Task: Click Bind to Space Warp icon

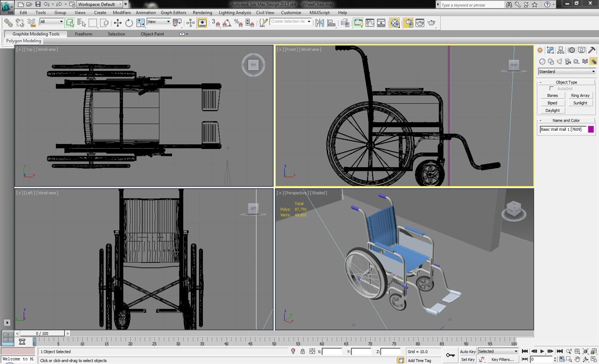Action: pos(31,23)
